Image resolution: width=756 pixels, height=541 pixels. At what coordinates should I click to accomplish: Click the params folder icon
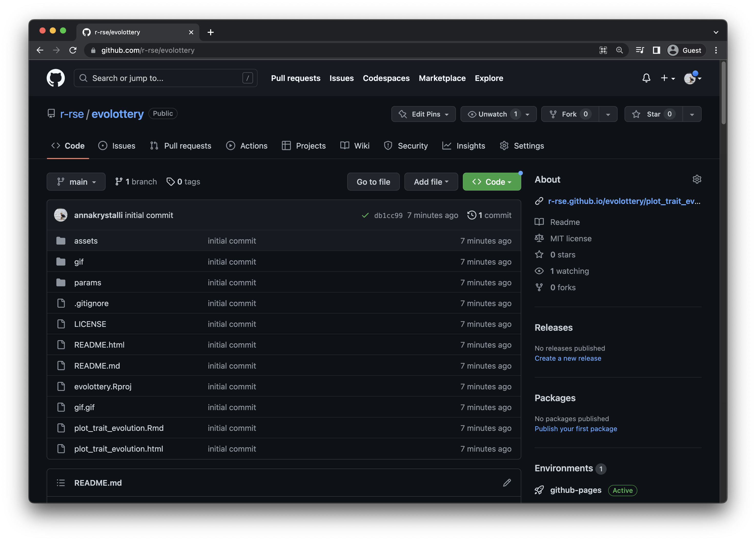[61, 282]
